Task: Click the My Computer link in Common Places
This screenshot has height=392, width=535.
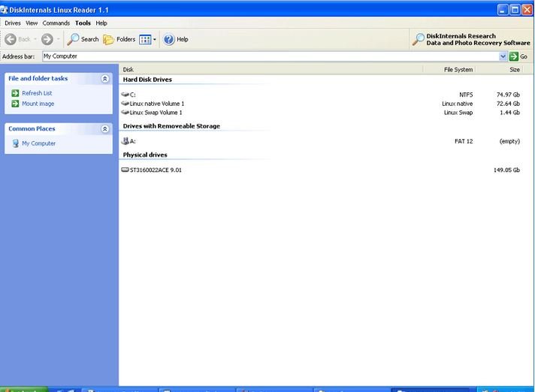Action: click(x=38, y=143)
